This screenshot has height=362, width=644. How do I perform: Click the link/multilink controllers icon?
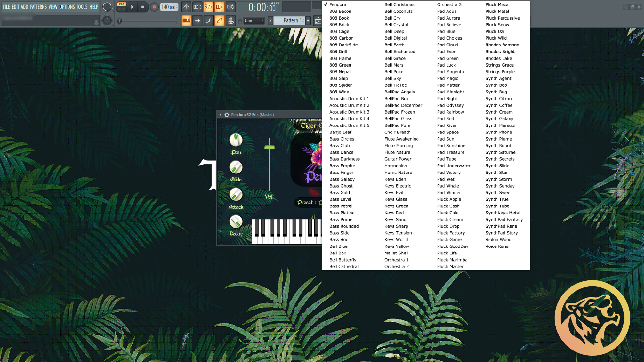219,21
